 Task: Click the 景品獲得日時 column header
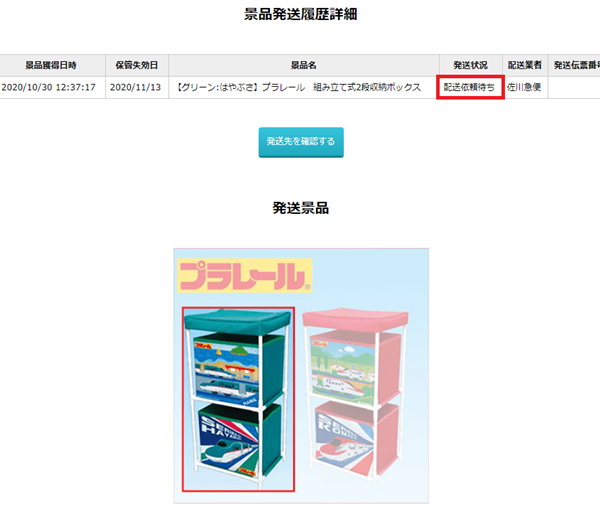(51, 65)
